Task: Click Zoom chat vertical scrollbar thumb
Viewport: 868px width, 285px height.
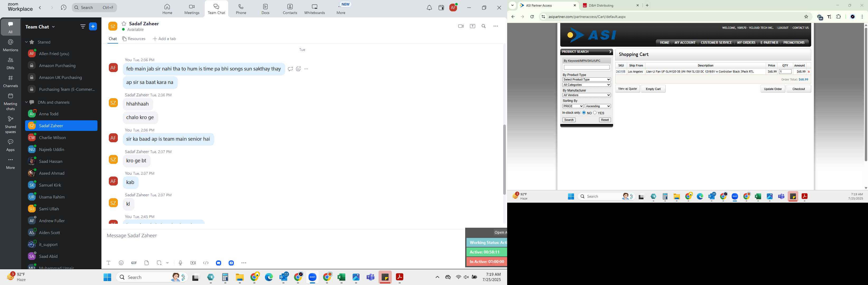Action: [504, 159]
